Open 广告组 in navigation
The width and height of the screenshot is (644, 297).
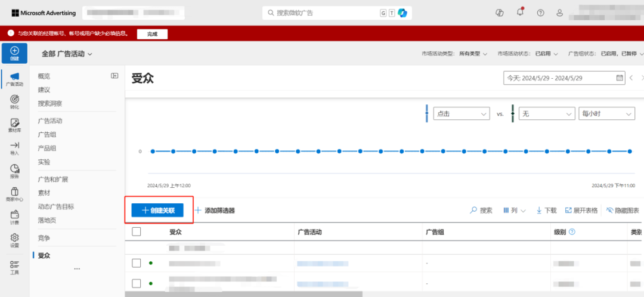tap(47, 134)
